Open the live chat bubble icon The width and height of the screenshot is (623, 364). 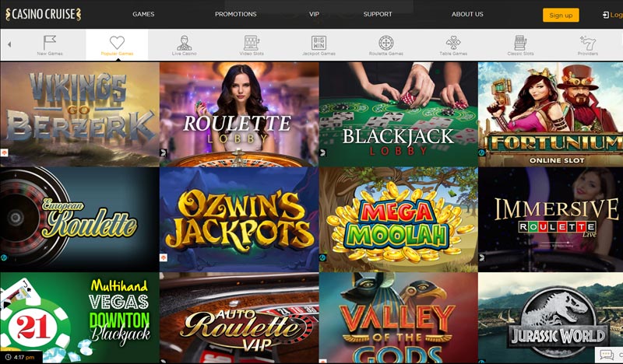pos(607,354)
